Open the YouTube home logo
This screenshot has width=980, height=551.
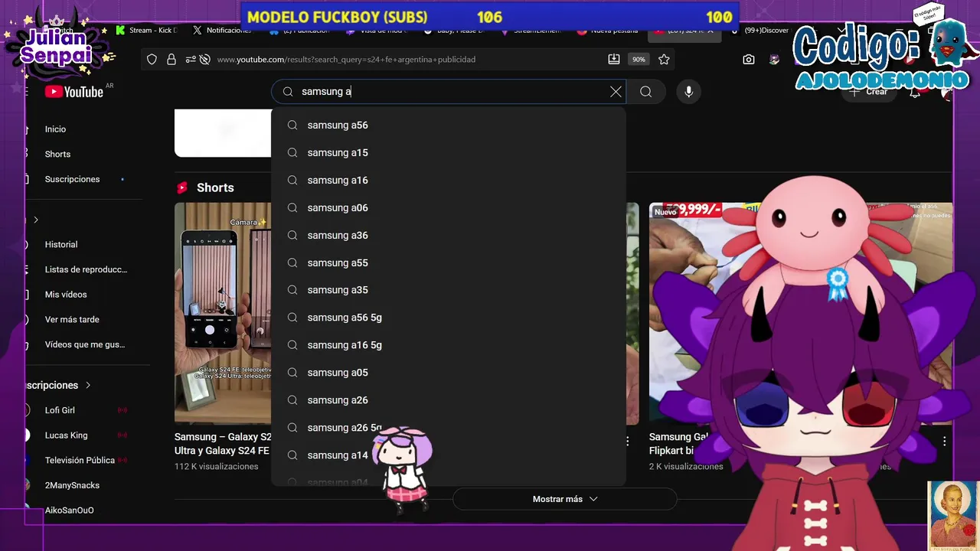click(x=74, y=92)
